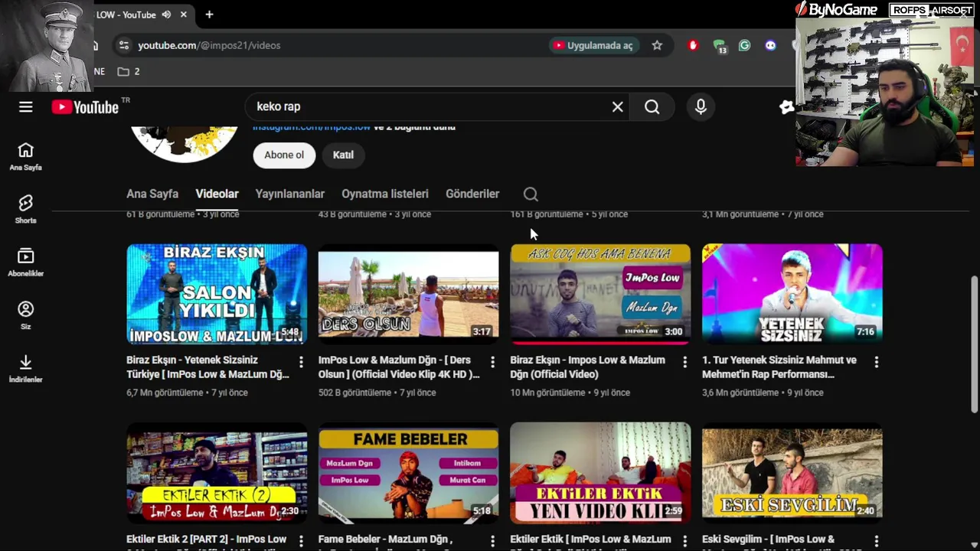Play Aşk Çok Hoş thumbnail video
Screen dimensions: 980x551
600,294
